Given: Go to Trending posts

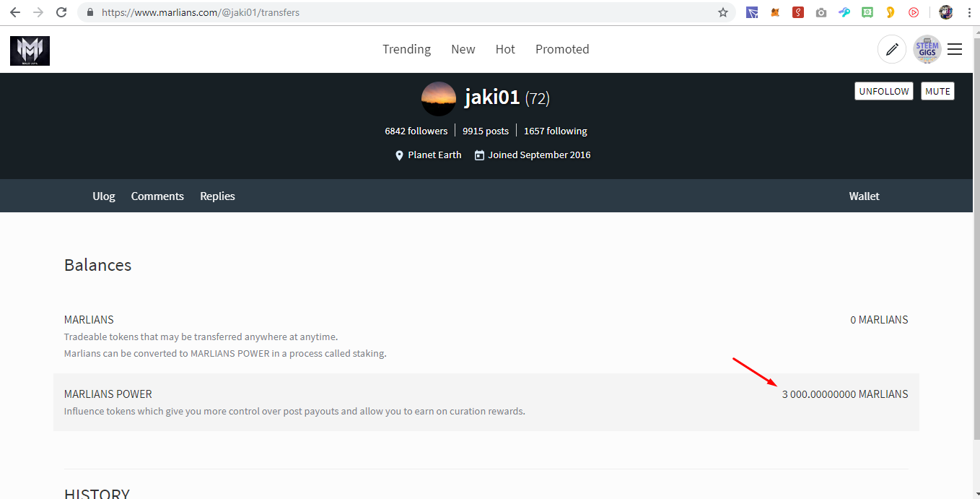Looking at the screenshot, I should click(406, 49).
